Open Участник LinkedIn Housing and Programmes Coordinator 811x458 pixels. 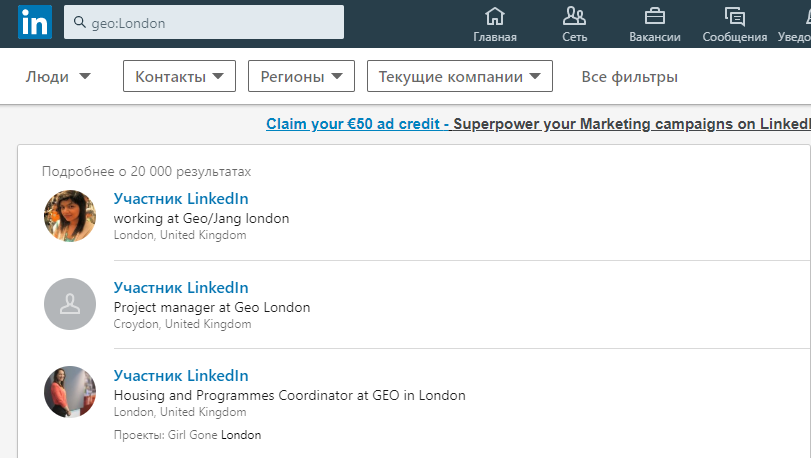pyautogui.click(x=181, y=376)
